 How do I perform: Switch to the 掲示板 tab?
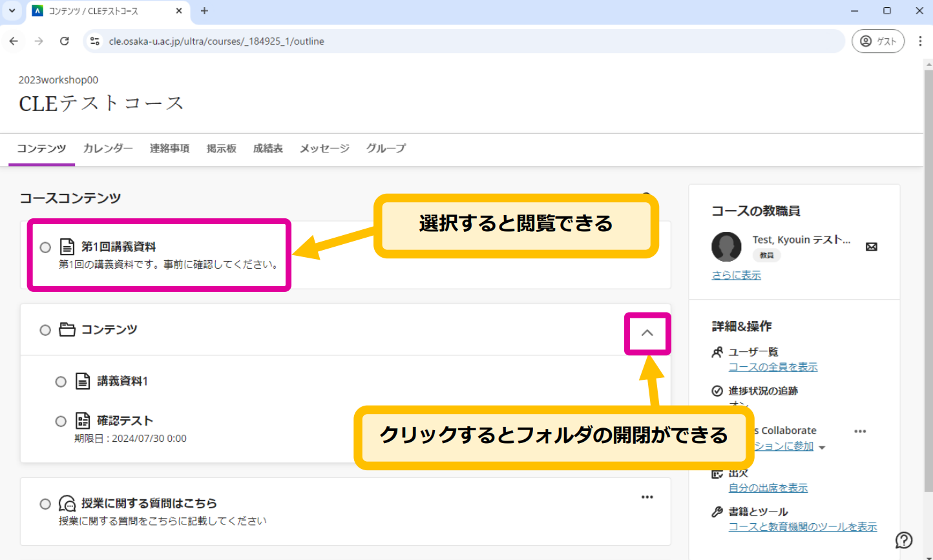(222, 149)
